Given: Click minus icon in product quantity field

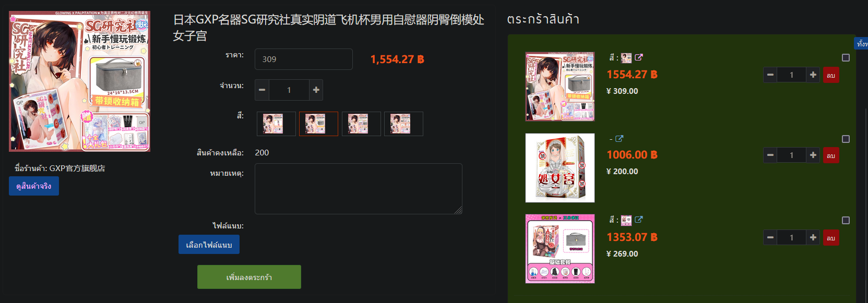Looking at the screenshot, I should [x=262, y=90].
